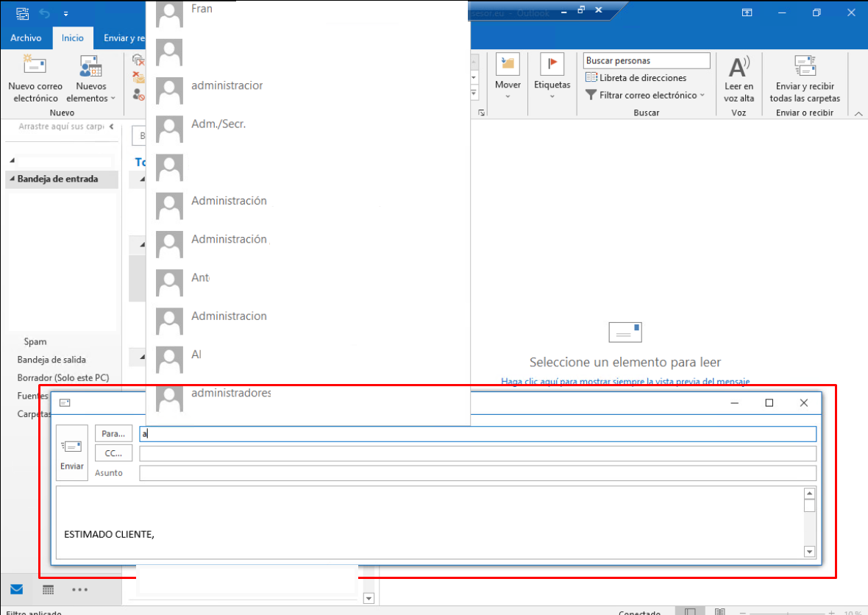Click the CC... button

tap(113, 453)
